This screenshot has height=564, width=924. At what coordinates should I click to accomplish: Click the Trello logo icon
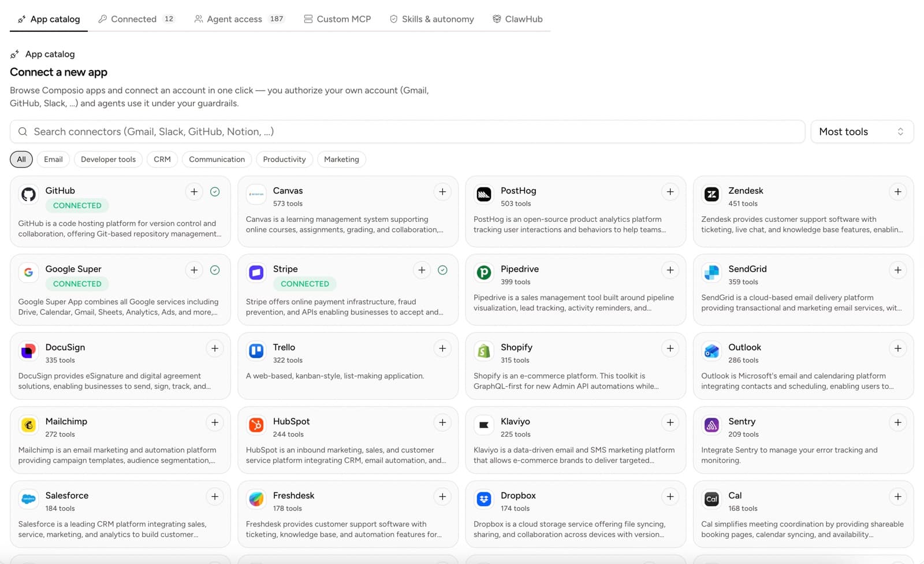coord(256,351)
